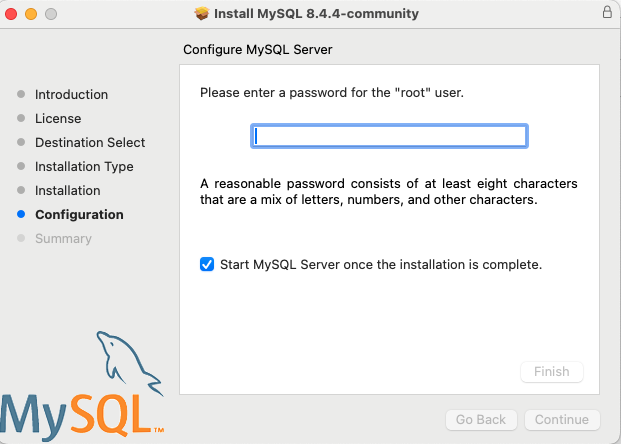Click the Configure MySQL Server heading
This screenshot has height=444, width=621.
(258, 49)
